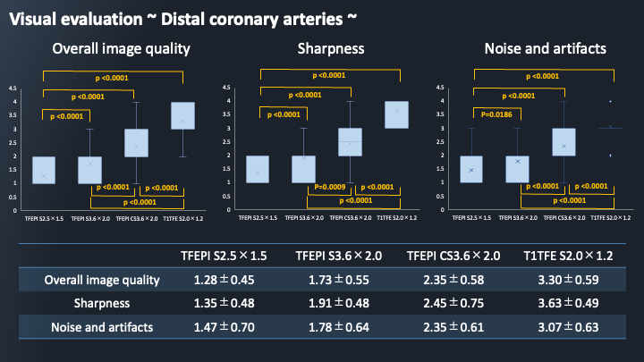Image resolution: width=644 pixels, height=362 pixels.
Task: Click the Sharpness row label in the table
Action: [103, 304]
